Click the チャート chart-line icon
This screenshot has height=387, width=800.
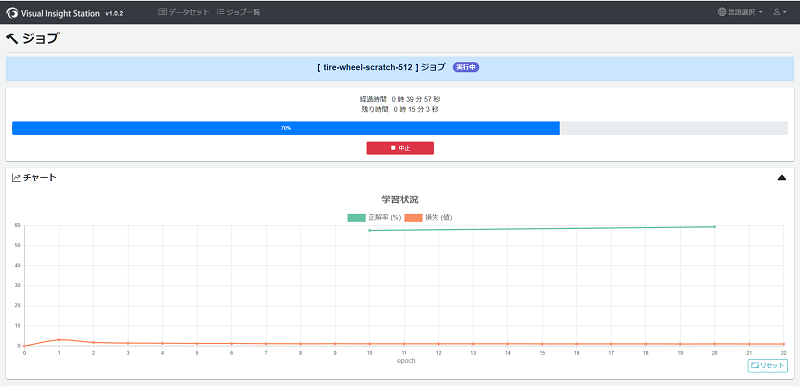click(16, 177)
